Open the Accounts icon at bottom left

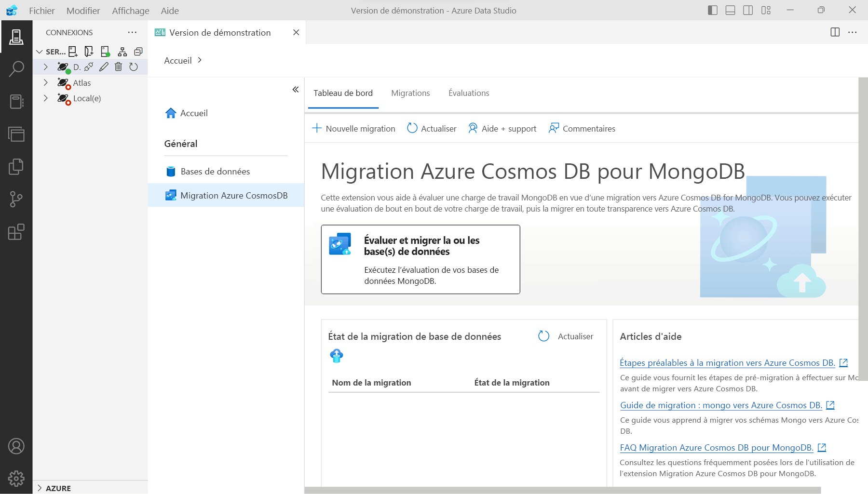(x=16, y=446)
